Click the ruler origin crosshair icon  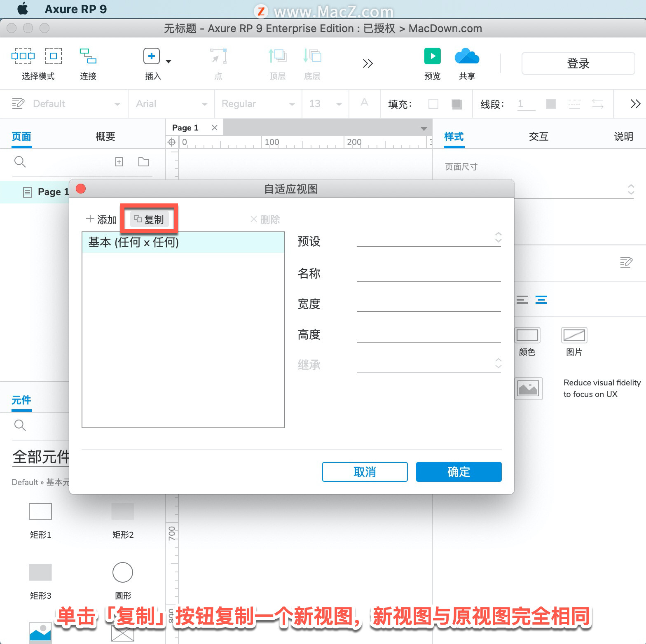click(172, 142)
